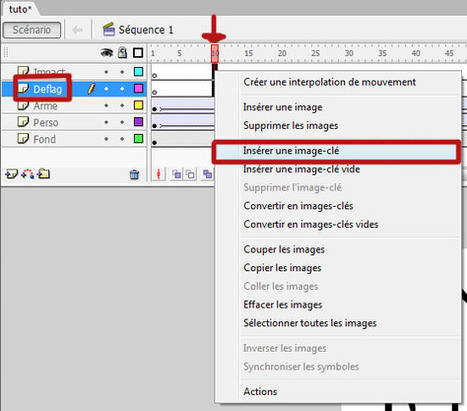Select the Deflag layer name
467x411 pixels.
pos(47,89)
